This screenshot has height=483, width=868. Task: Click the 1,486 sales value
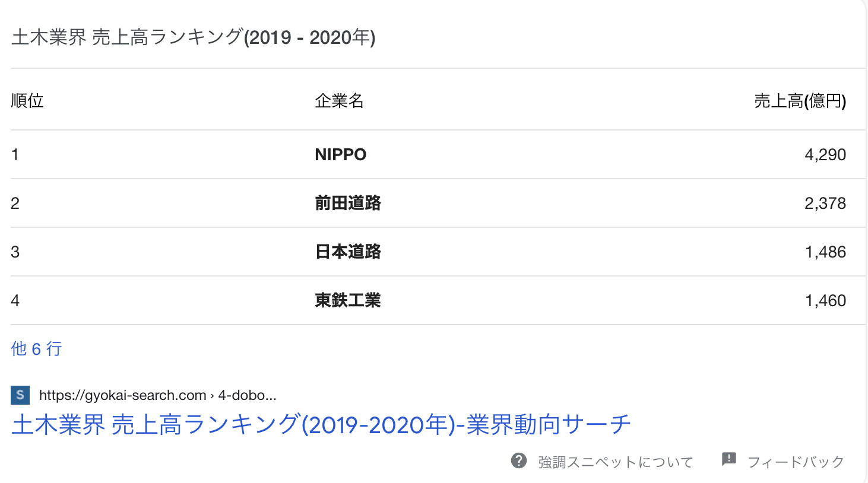825,252
